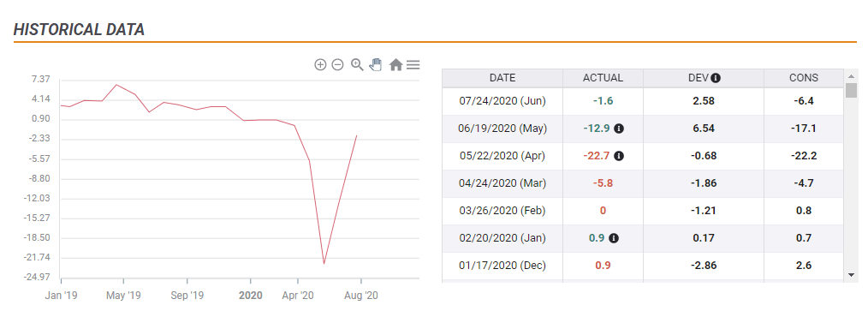Click the table scrollbar thumb

pos(851,90)
